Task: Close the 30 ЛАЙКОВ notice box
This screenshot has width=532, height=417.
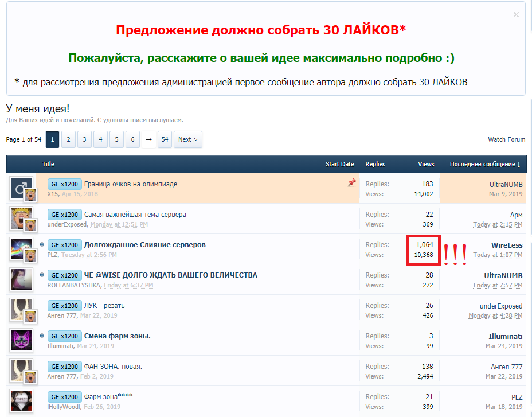Action: coord(515,15)
